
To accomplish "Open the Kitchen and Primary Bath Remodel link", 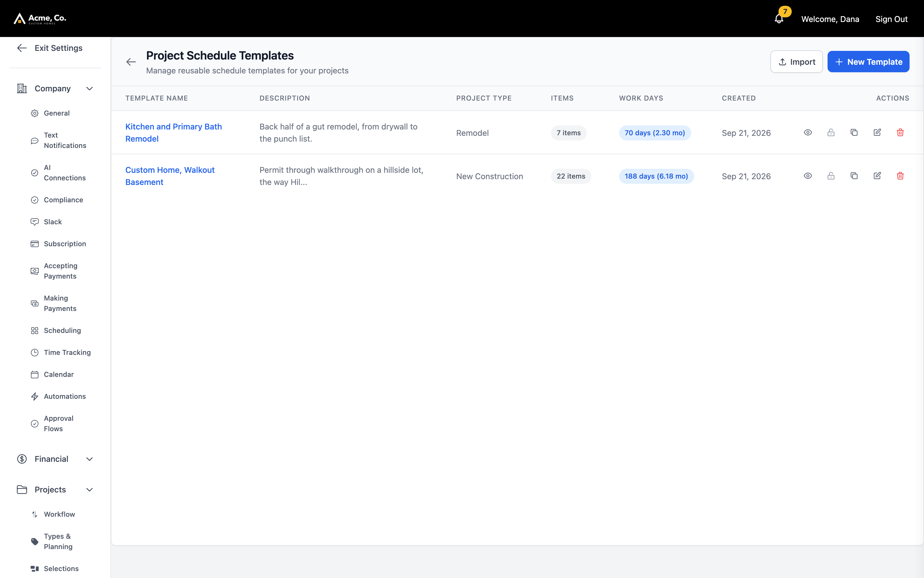I will pyautogui.click(x=173, y=133).
